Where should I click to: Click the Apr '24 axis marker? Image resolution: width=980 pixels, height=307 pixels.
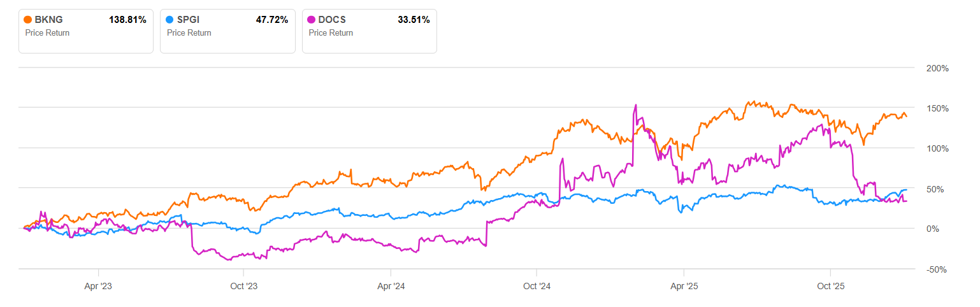391,287
